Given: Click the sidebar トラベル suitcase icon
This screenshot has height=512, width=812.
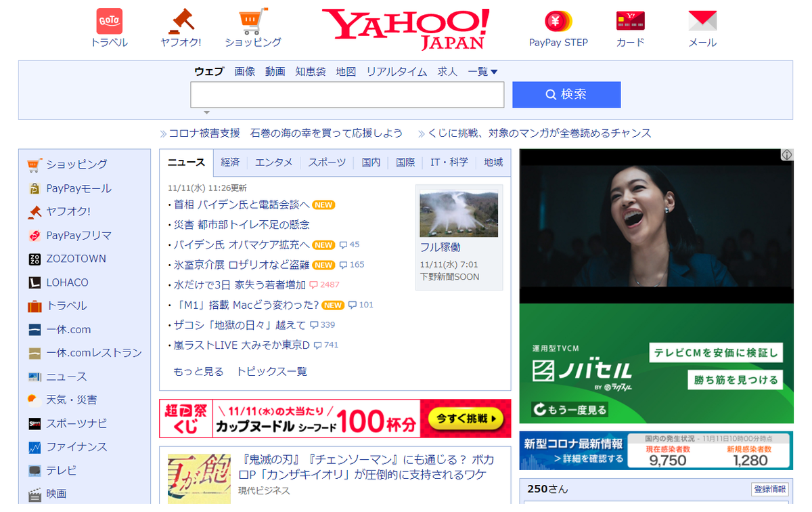Looking at the screenshot, I should point(35,306).
